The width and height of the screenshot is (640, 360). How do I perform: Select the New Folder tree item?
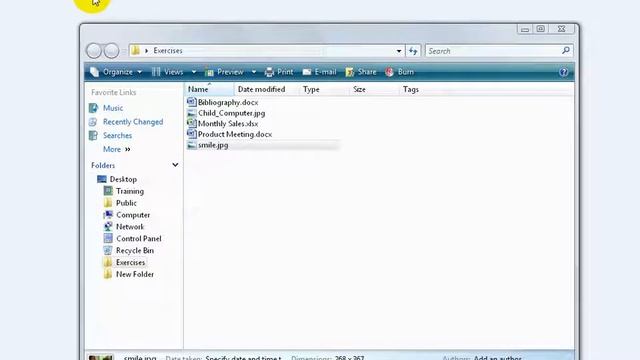coord(135,274)
